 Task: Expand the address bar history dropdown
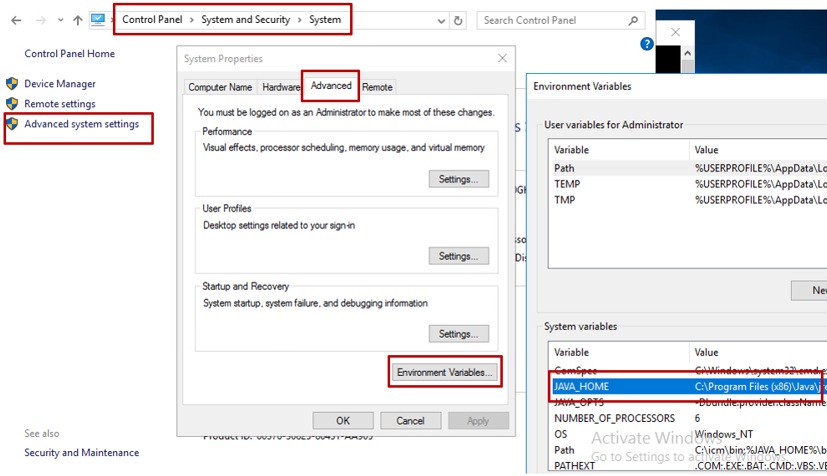coord(439,20)
